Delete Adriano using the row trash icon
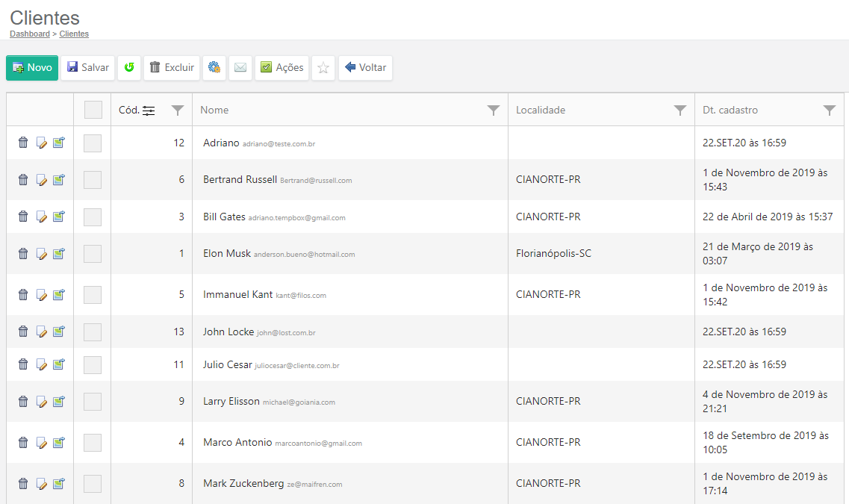 [x=23, y=143]
